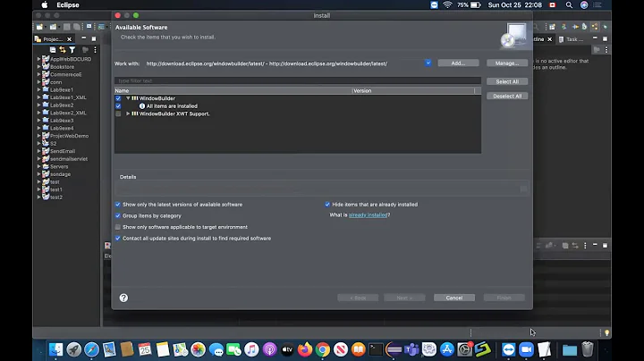Expand the AppWebBDCURD project
The height and width of the screenshot is (361, 644).
(x=39, y=59)
